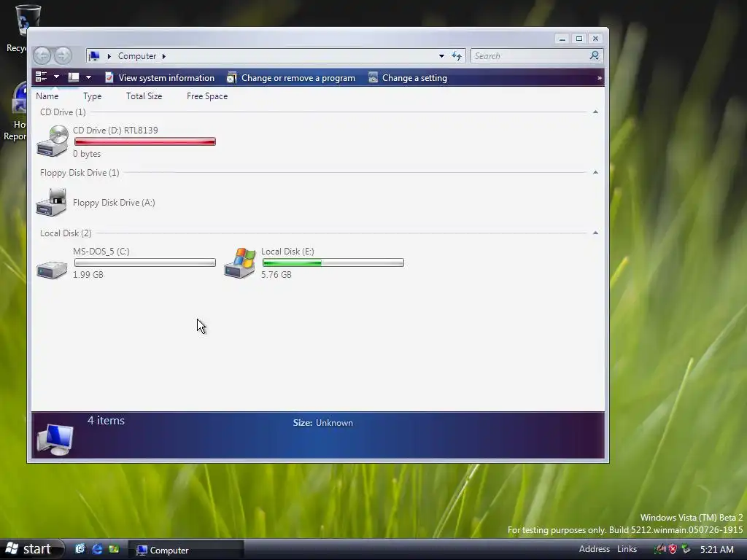The width and height of the screenshot is (747, 560).
Task: Click the 0 bytes text
Action: pos(87,154)
